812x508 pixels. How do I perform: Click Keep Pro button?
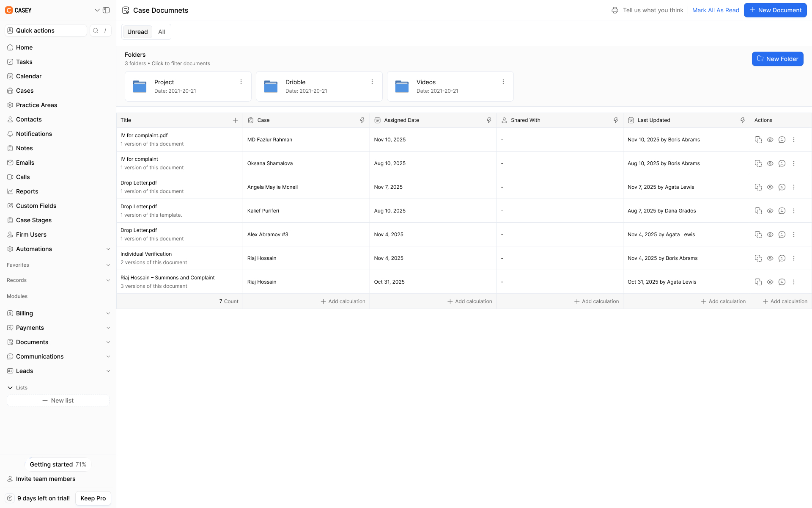pos(93,498)
